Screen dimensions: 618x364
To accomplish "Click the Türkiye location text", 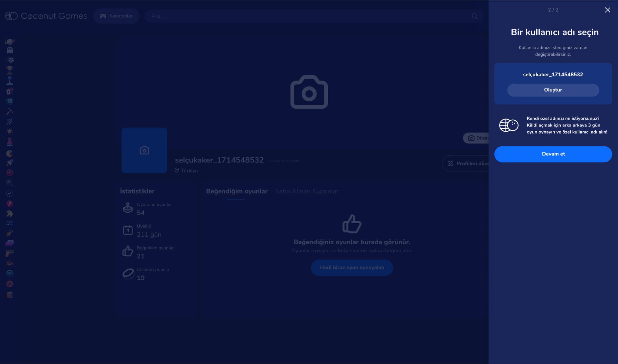I will [x=189, y=171].
